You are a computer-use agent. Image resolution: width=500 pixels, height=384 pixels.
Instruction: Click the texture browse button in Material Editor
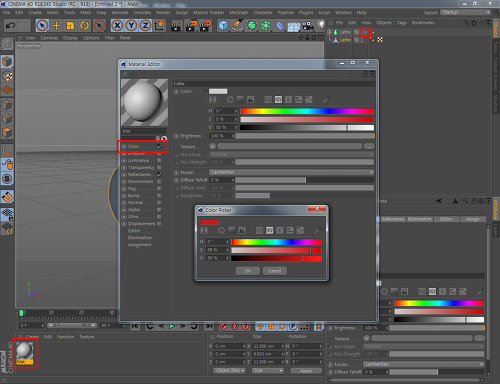[369, 146]
